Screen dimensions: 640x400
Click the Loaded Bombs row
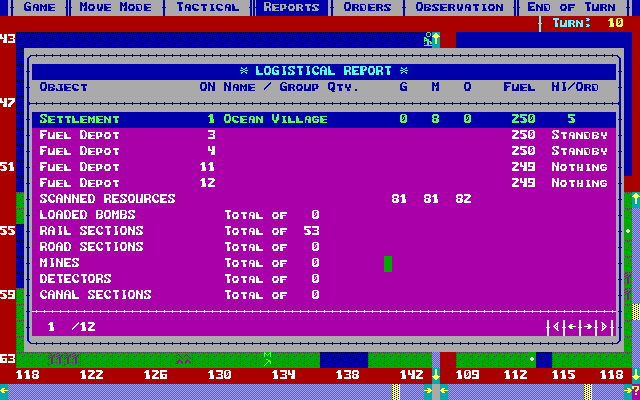tap(324, 215)
